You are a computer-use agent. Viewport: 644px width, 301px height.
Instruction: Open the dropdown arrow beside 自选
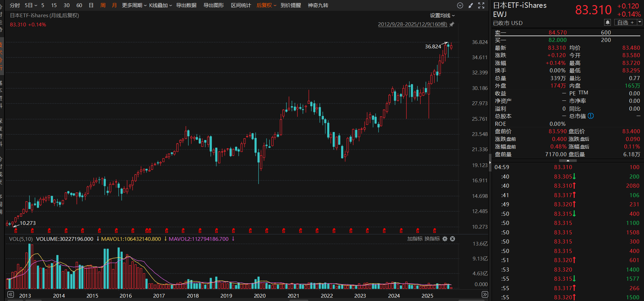click(x=639, y=22)
